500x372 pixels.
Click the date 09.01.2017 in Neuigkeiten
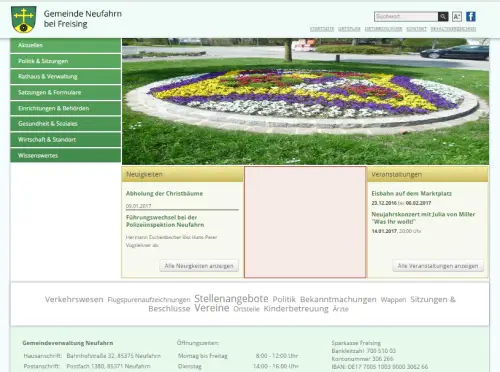(x=138, y=206)
